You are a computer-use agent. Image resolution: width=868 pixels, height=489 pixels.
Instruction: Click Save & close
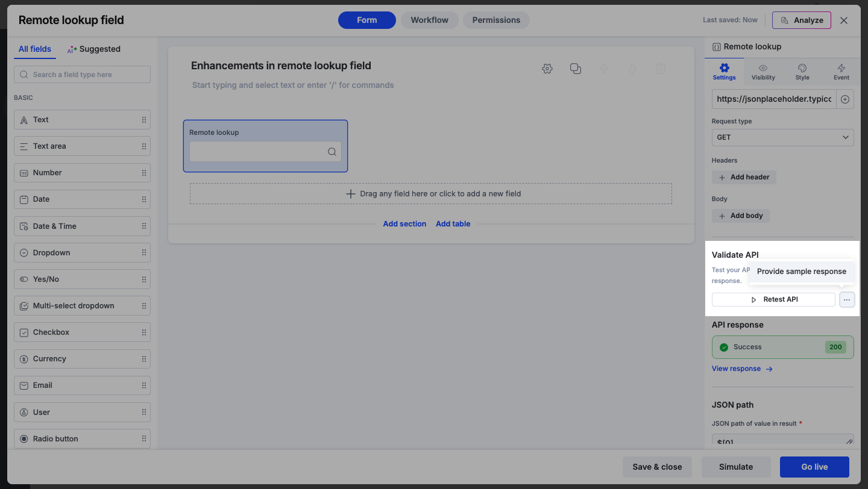click(x=657, y=467)
